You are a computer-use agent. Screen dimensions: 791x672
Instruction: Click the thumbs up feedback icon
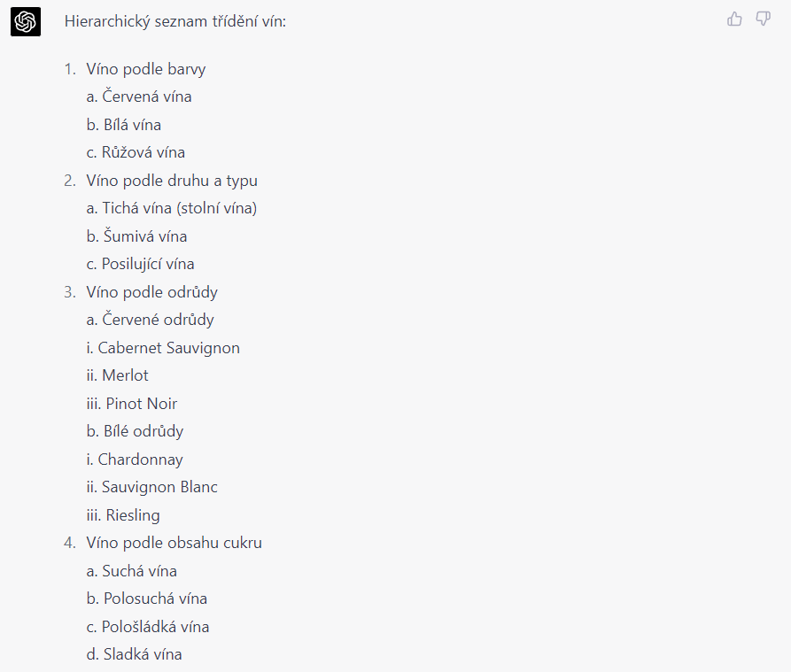pos(734,19)
